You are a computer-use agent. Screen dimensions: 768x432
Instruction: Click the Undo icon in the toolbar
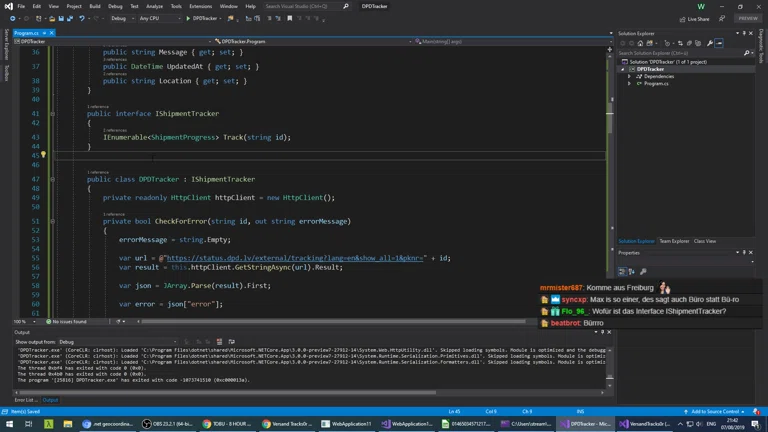pyautogui.click(x=82, y=18)
